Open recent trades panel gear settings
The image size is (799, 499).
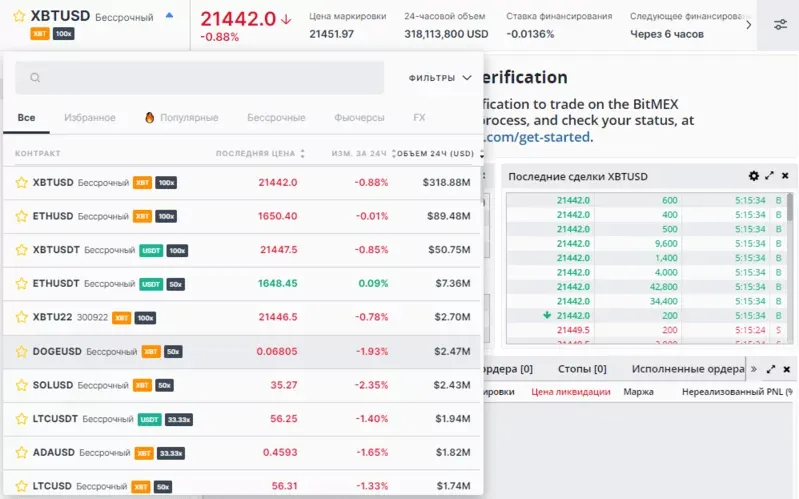tap(754, 176)
